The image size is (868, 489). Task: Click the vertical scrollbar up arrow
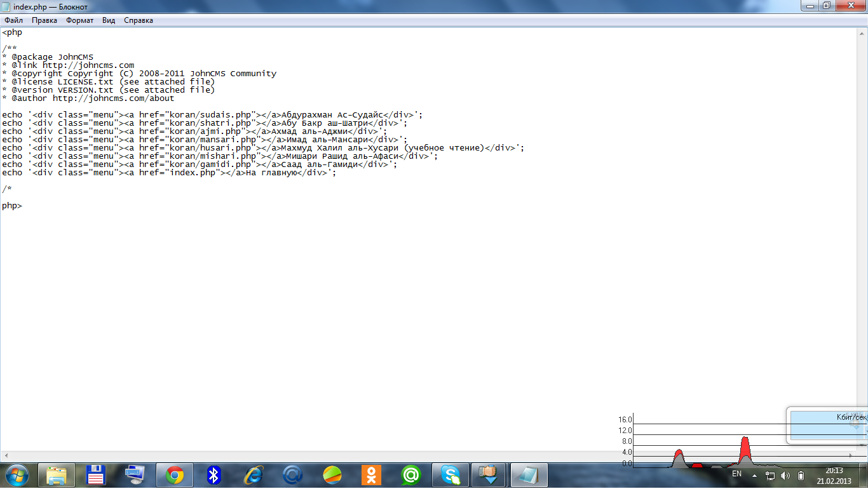point(862,32)
